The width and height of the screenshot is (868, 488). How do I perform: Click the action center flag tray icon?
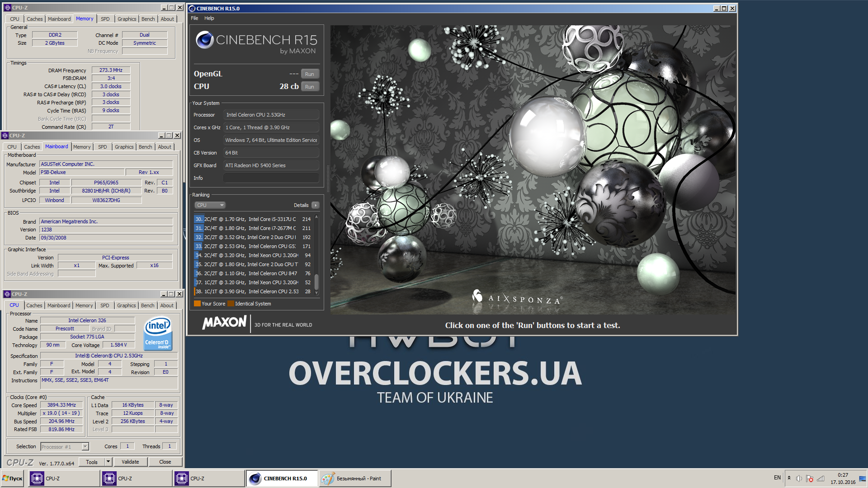pos(810,479)
